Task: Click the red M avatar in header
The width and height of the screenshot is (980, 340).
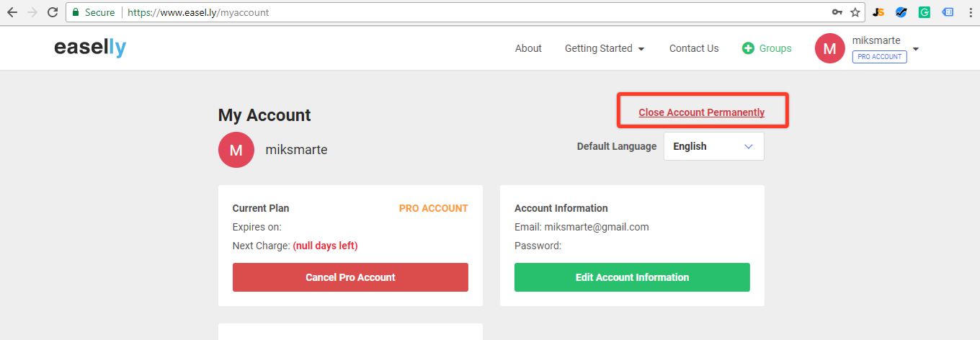Action: pos(830,48)
